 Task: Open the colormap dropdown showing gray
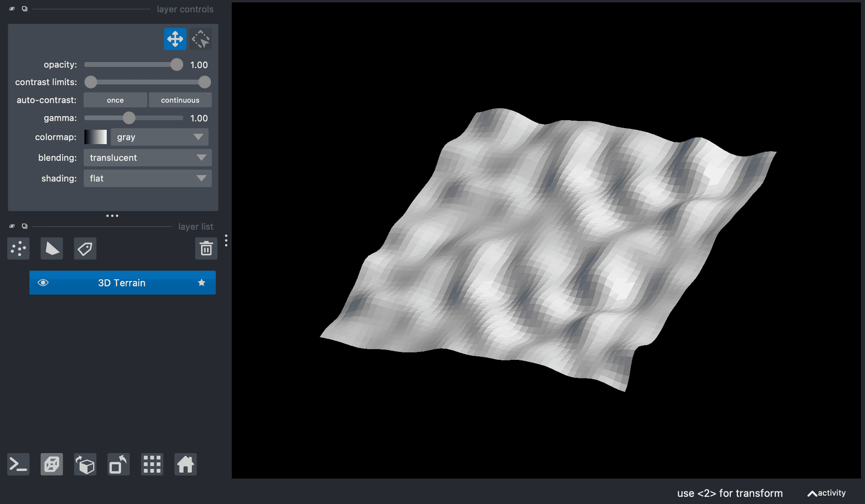(x=159, y=137)
